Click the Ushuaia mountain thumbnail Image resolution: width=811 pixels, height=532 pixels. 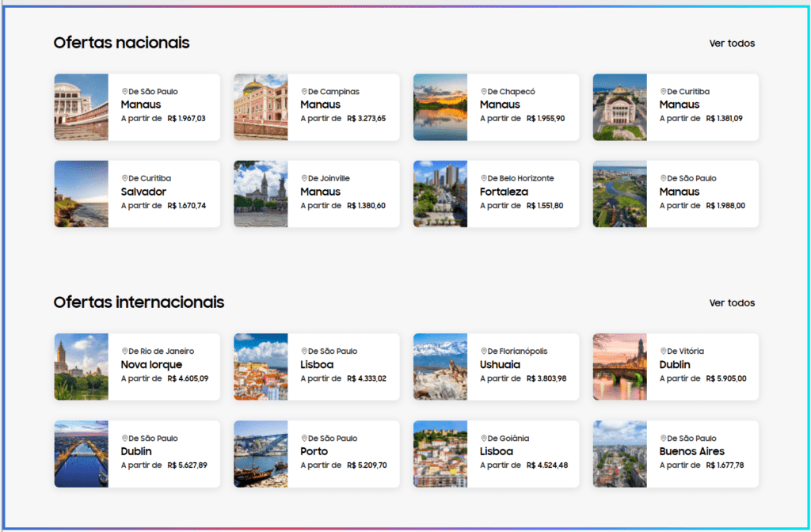pyautogui.click(x=440, y=367)
